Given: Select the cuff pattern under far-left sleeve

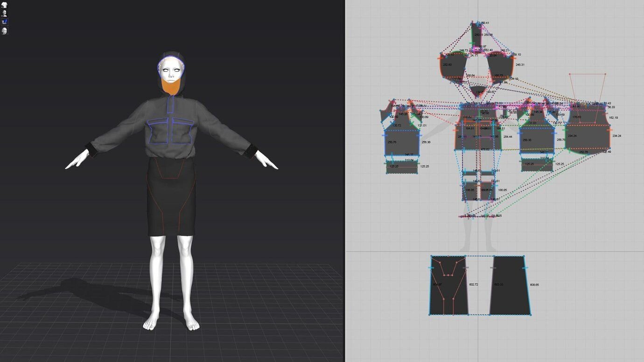Looking at the screenshot, I should tap(401, 167).
